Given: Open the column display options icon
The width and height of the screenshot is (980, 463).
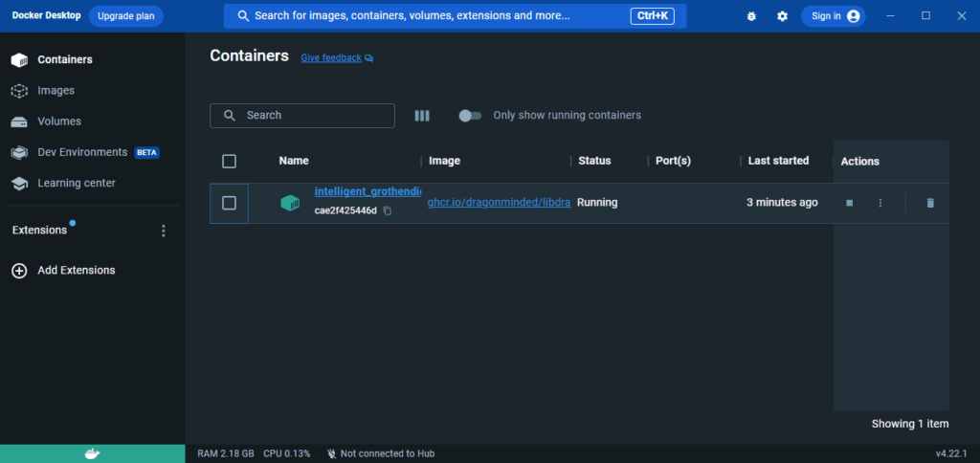Looking at the screenshot, I should [x=422, y=116].
